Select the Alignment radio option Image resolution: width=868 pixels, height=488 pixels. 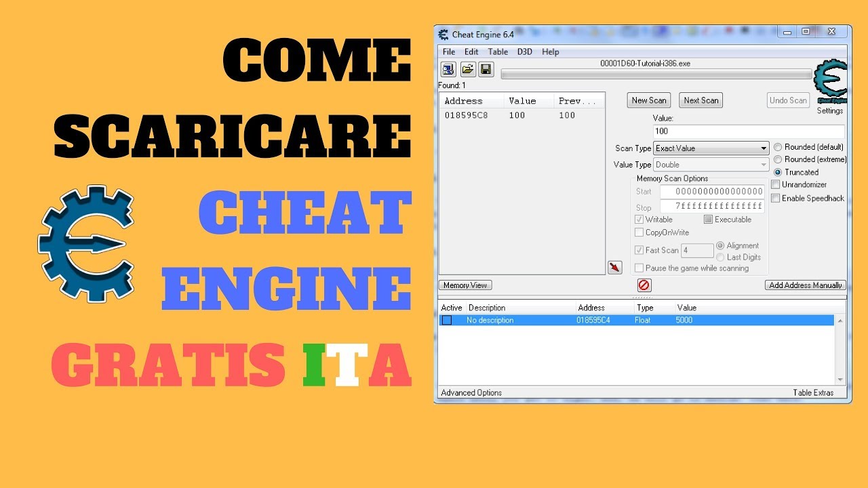[720, 245]
